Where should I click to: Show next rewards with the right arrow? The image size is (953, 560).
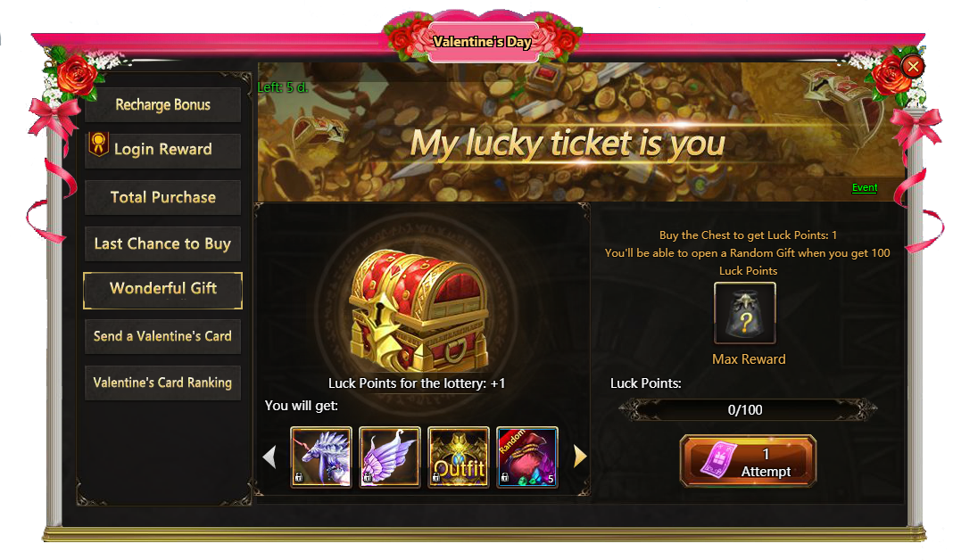[x=580, y=457]
